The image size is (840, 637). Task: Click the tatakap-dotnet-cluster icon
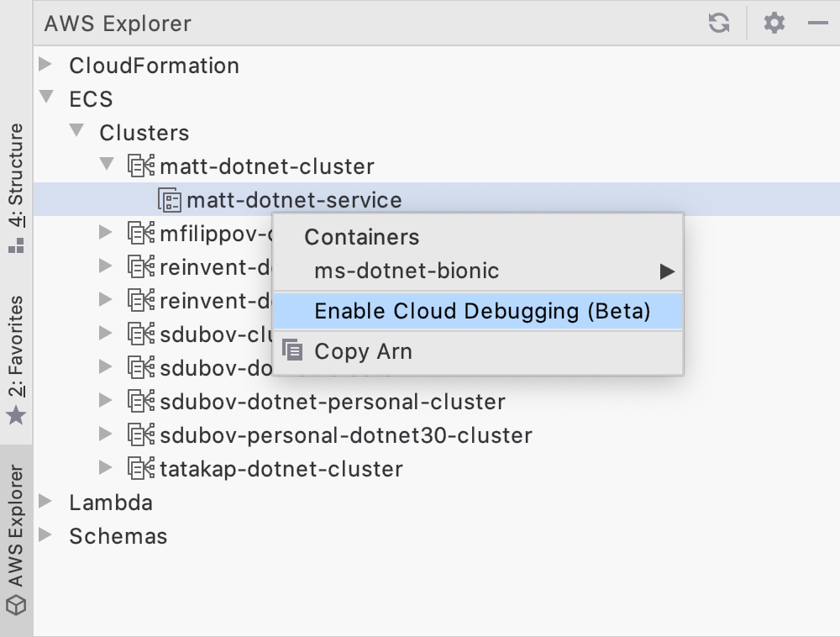(x=141, y=469)
